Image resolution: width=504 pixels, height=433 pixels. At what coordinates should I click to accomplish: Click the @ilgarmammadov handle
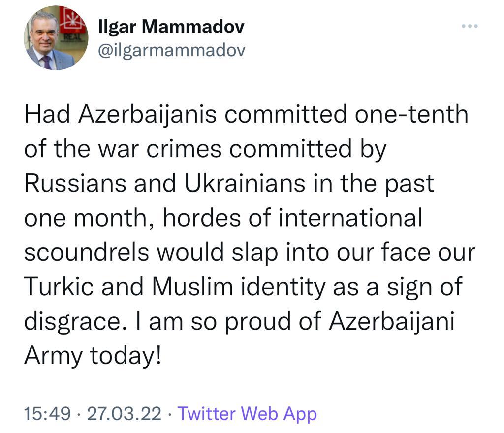click(x=172, y=51)
